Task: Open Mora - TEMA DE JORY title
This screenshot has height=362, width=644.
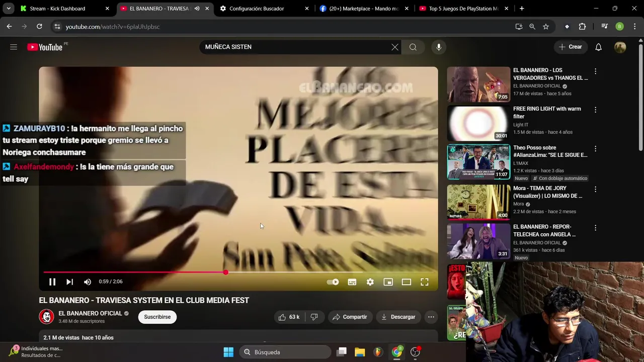Action: (548, 192)
